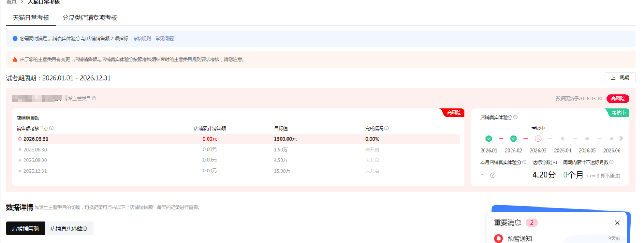The height and width of the screenshot is (243, 644).
Task: Click the 2026.03 clock timeline marker
Action: pos(538,139)
